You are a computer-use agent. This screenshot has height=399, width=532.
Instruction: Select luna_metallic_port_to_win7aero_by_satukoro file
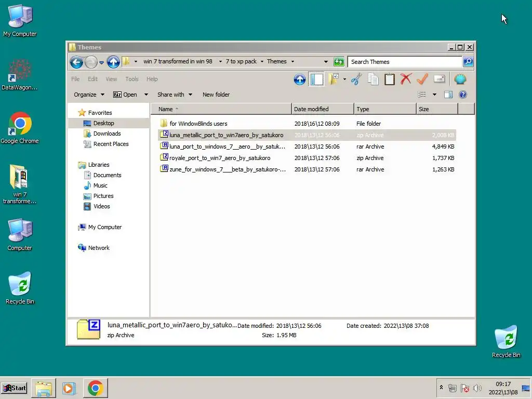pos(307,135)
